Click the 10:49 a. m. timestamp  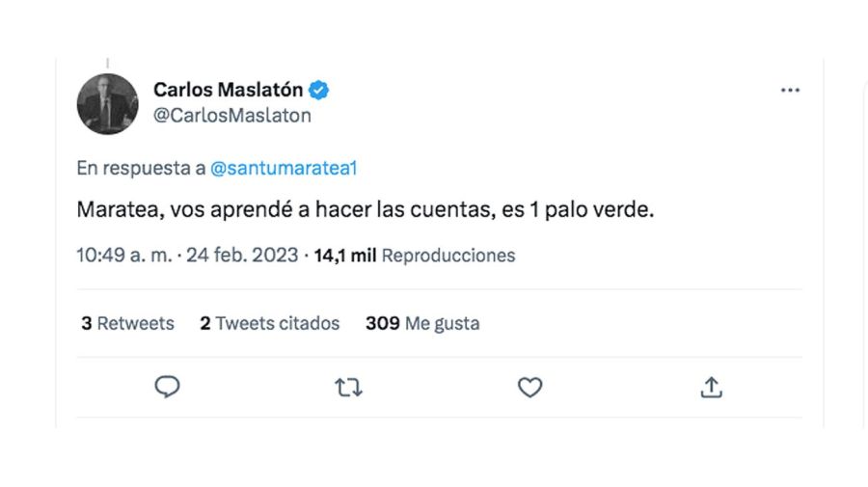point(124,256)
